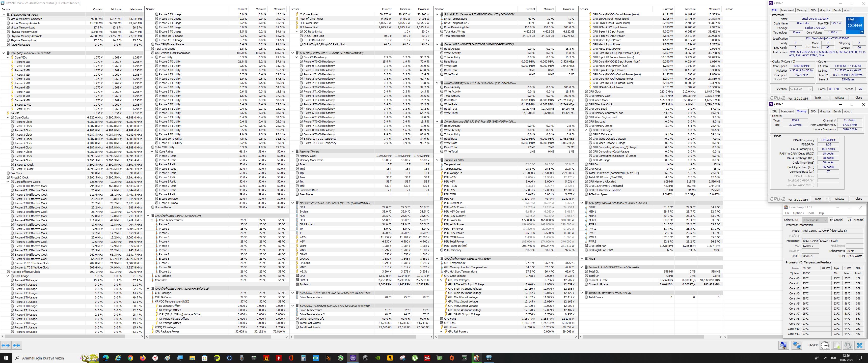The width and height of the screenshot is (868, 363).
Task: Click HWiNFO blue X close-sensors icon
Action: (x=860, y=345)
